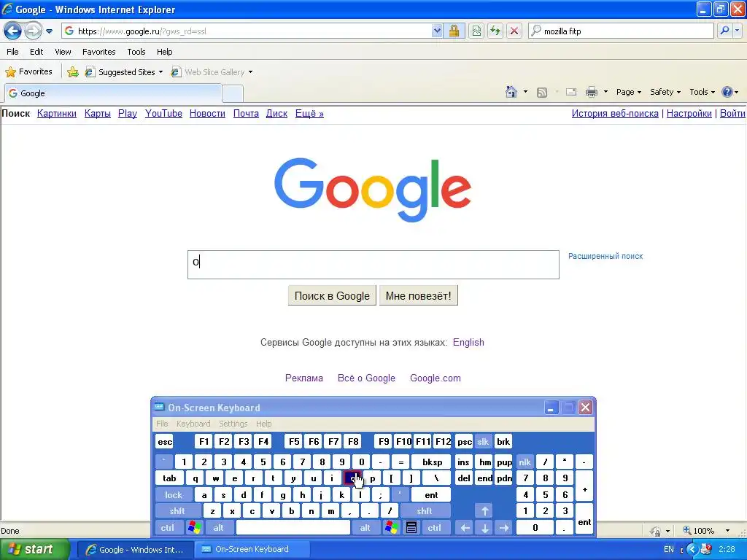Refresh the page with green arrows icon
Screen dimensions: 747x560
pos(495,31)
